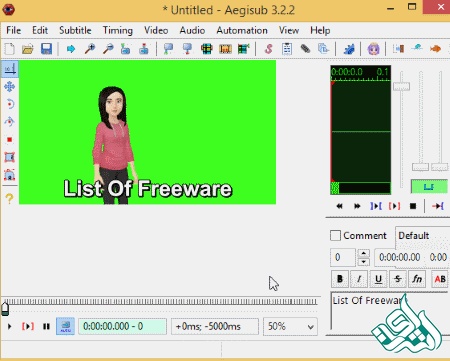Play current line with red bracket button
Image resolution: width=450 pixels, height=361 pixels.
(28, 326)
